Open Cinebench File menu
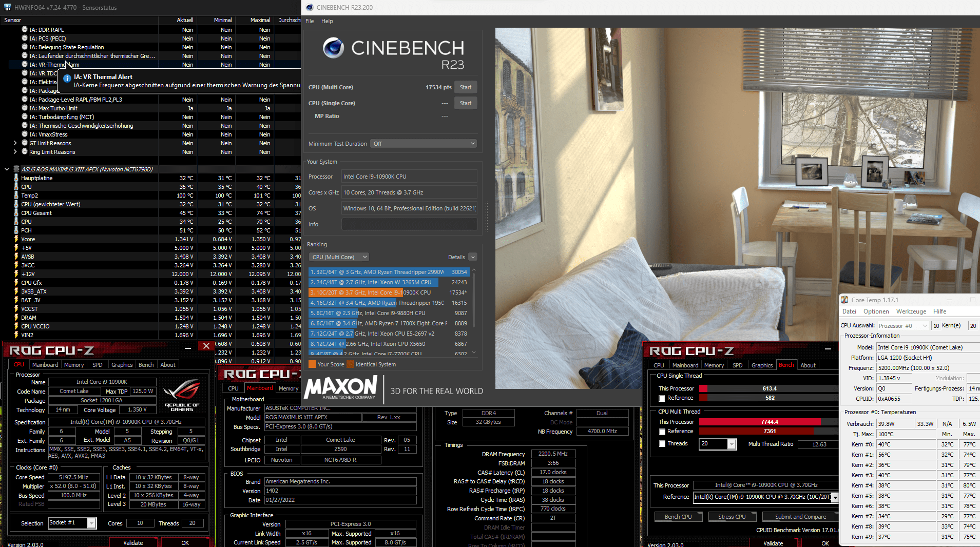This screenshot has width=980, height=547. tap(310, 21)
